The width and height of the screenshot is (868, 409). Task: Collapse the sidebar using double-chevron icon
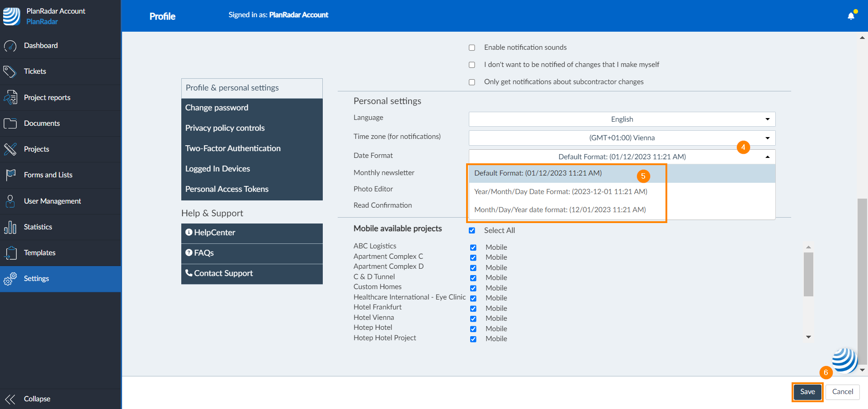coord(10,399)
